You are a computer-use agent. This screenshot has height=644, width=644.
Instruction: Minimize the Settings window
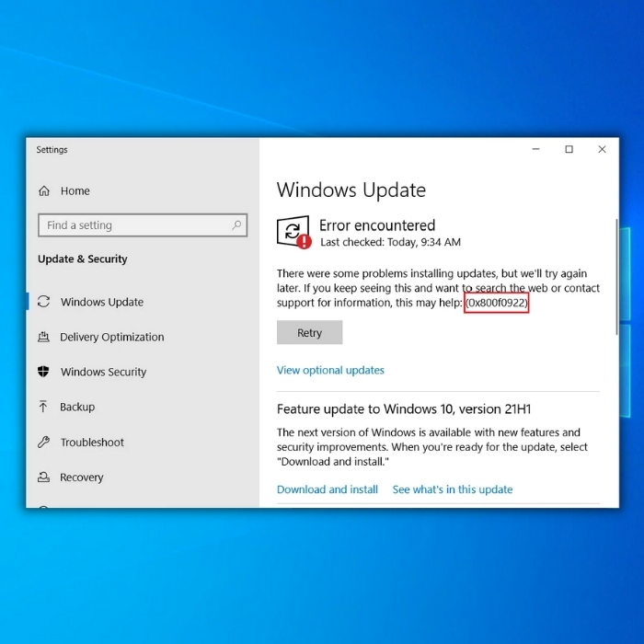535,149
